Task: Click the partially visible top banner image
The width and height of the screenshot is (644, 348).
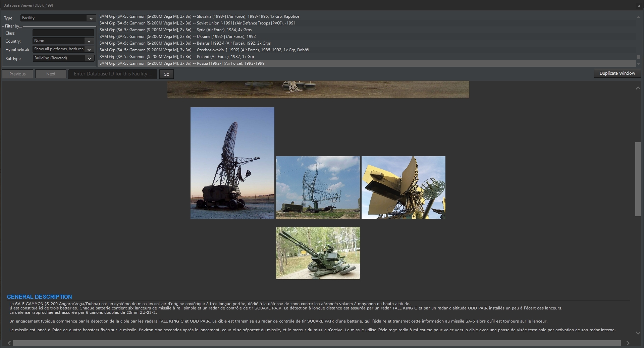Action: pos(318,90)
